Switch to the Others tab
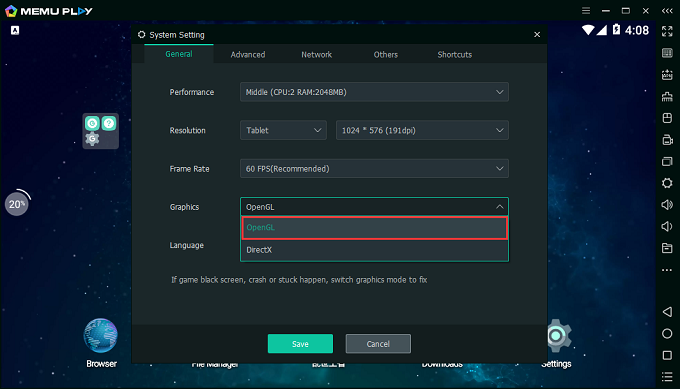Viewport: 680px width, 389px height. [x=386, y=55]
